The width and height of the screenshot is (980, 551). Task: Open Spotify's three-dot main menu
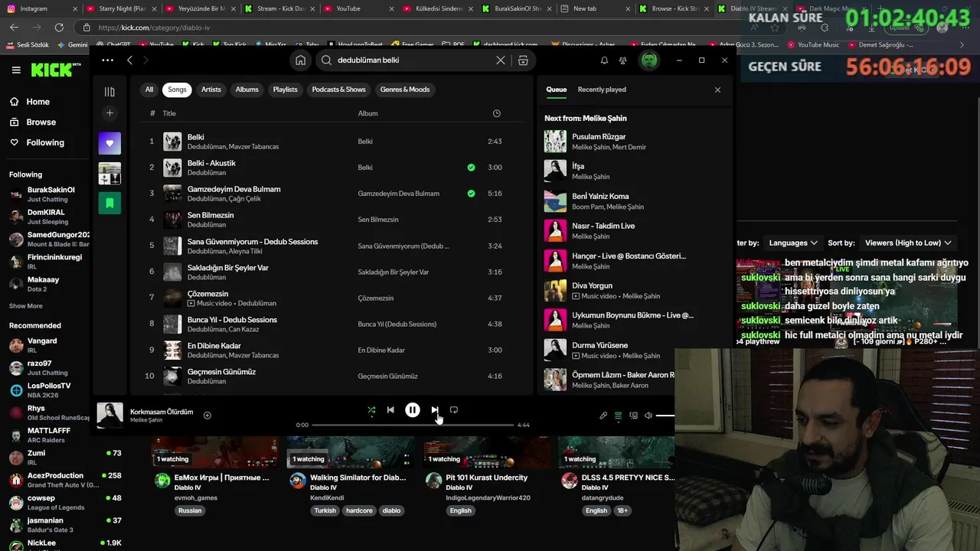click(107, 60)
